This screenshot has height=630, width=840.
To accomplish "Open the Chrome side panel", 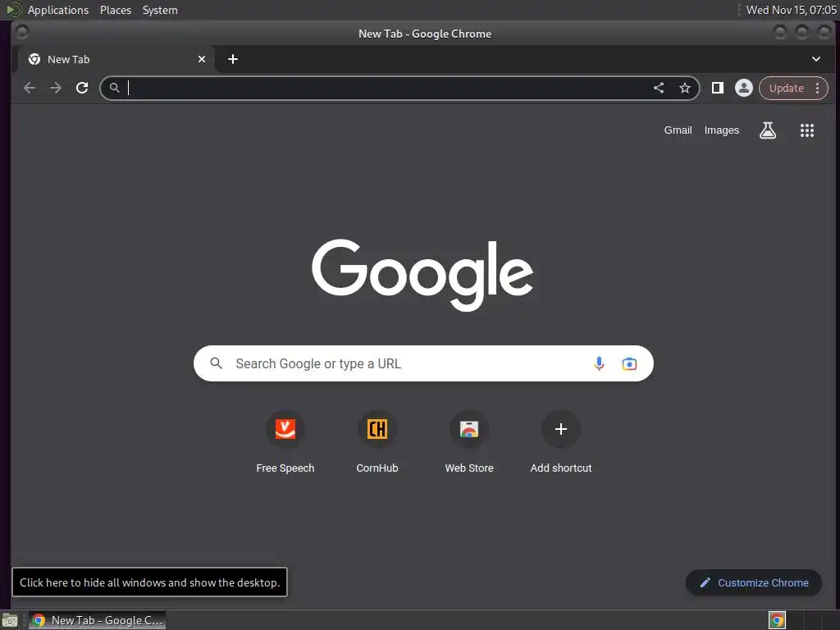I will point(717,88).
